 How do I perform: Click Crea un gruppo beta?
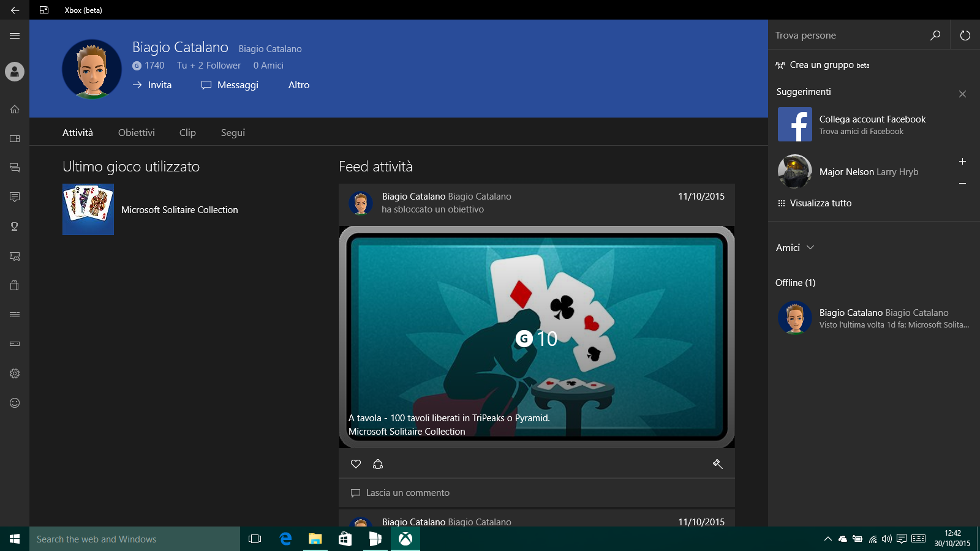pos(822,65)
